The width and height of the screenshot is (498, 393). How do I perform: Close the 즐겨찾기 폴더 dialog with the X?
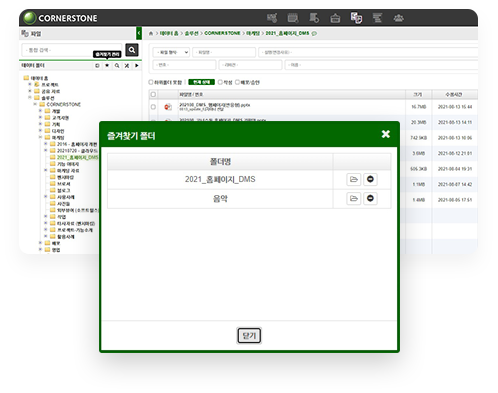386,134
